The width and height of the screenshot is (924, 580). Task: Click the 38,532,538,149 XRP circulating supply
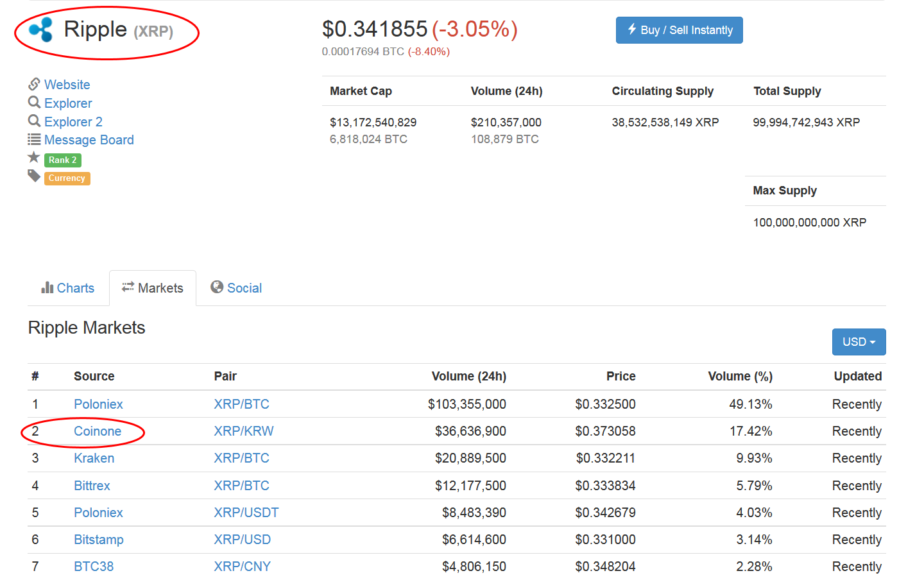pos(665,122)
